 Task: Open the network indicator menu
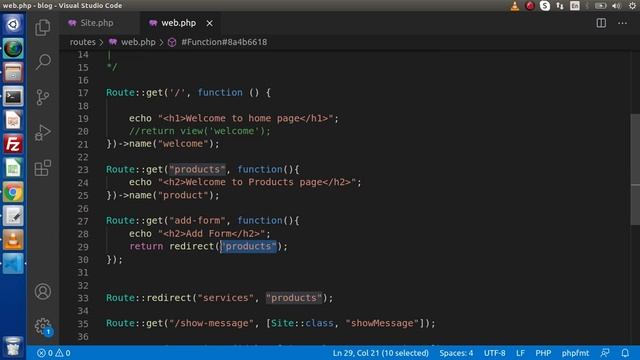pos(560,6)
